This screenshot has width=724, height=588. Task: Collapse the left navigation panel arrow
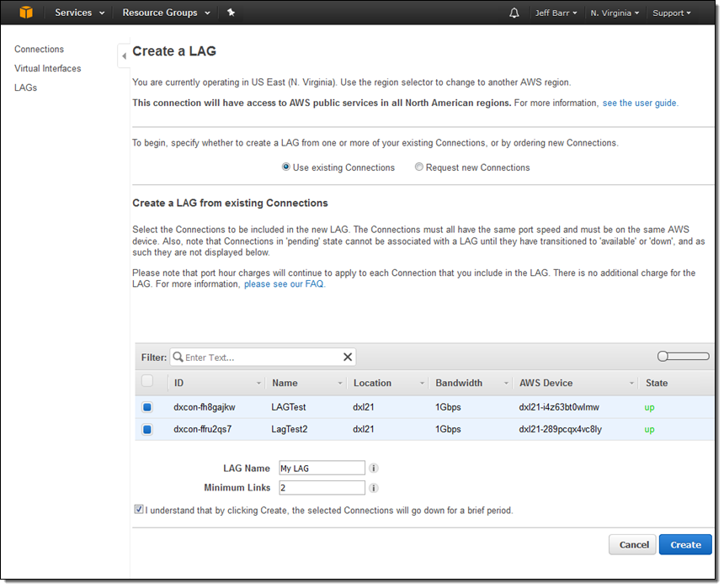(124, 56)
